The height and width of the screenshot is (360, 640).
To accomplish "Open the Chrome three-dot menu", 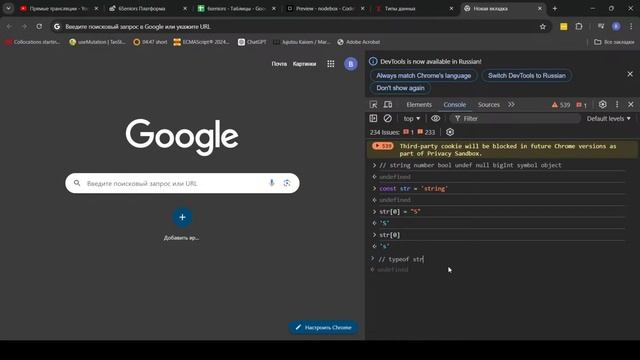I will pyautogui.click(x=631, y=27).
